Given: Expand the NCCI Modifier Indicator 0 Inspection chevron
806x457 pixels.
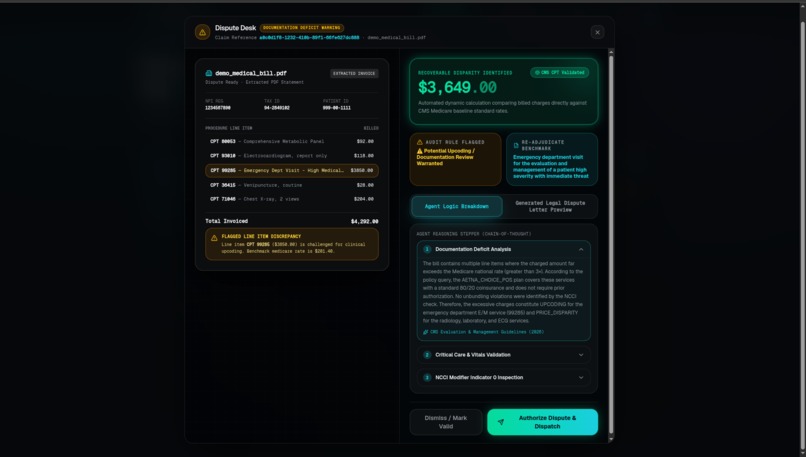Looking at the screenshot, I should [581, 377].
